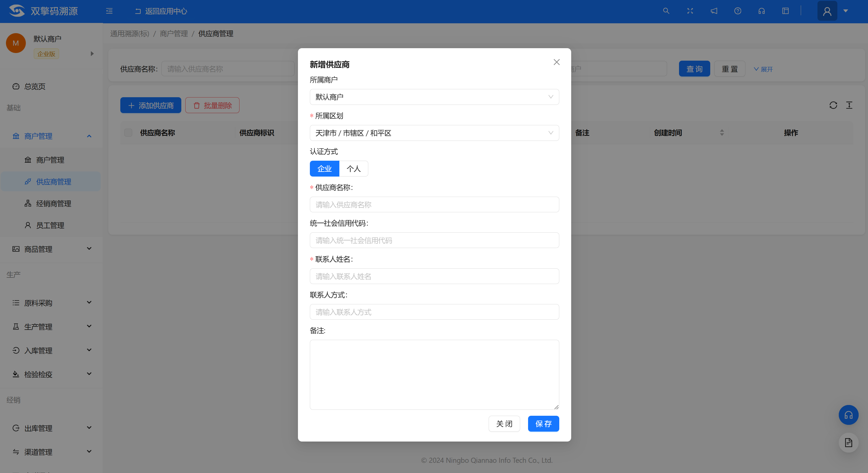Collapse sidebar with menu fold icon
The image size is (868, 473).
pyautogui.click(x=109, y=11)
